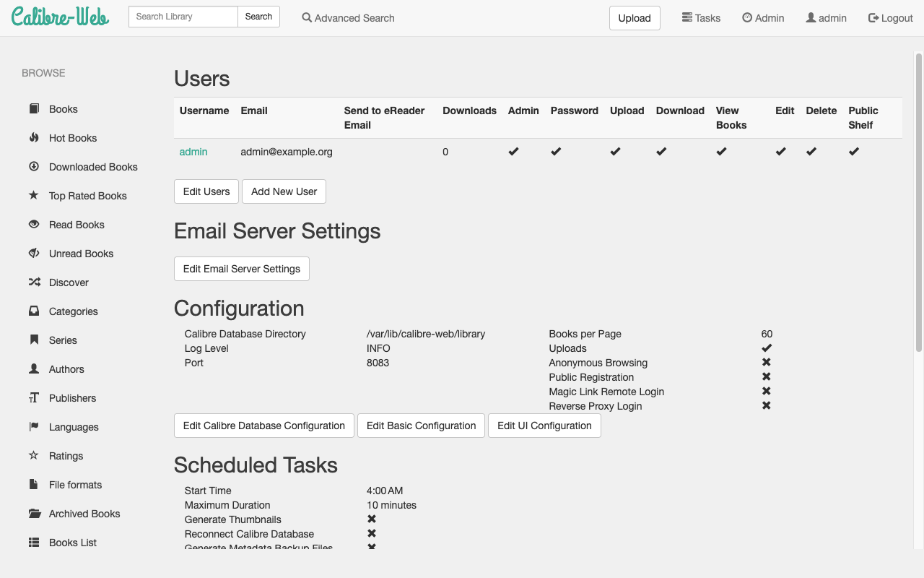Click the Tasks list icon in navbar
Viewport: 924px width, 578px height.
(x=687, y=17)
